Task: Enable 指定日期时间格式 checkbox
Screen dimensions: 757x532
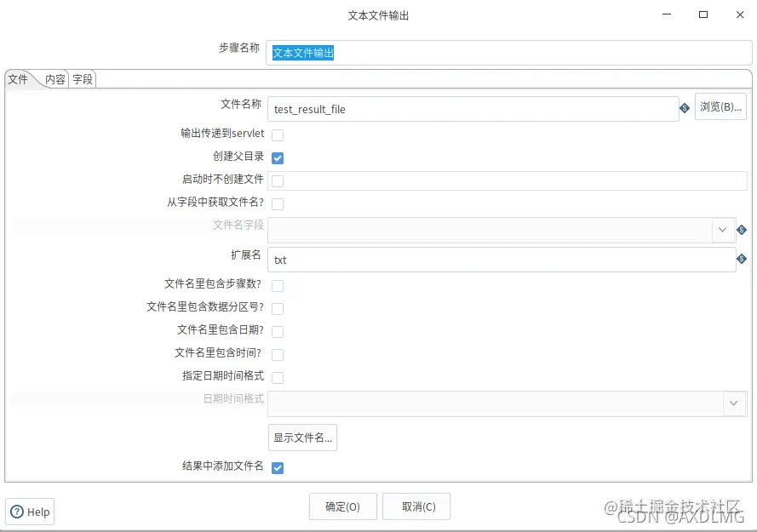Action: point(278,378)
